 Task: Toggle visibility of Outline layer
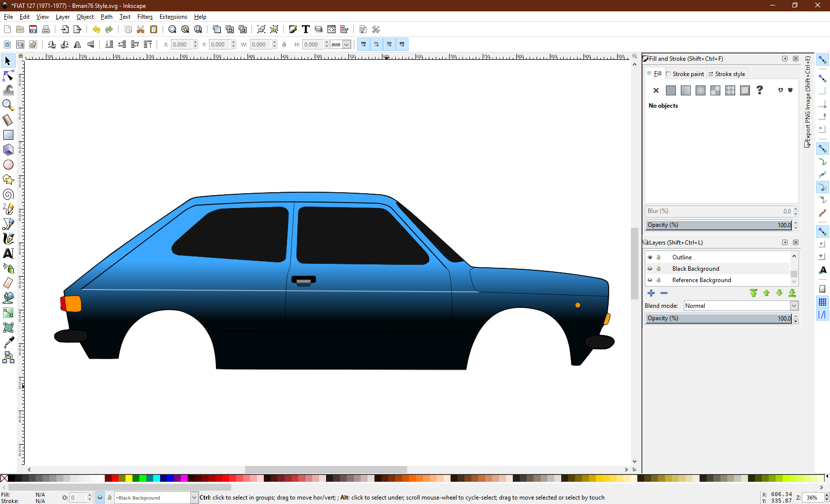[650, 257]
